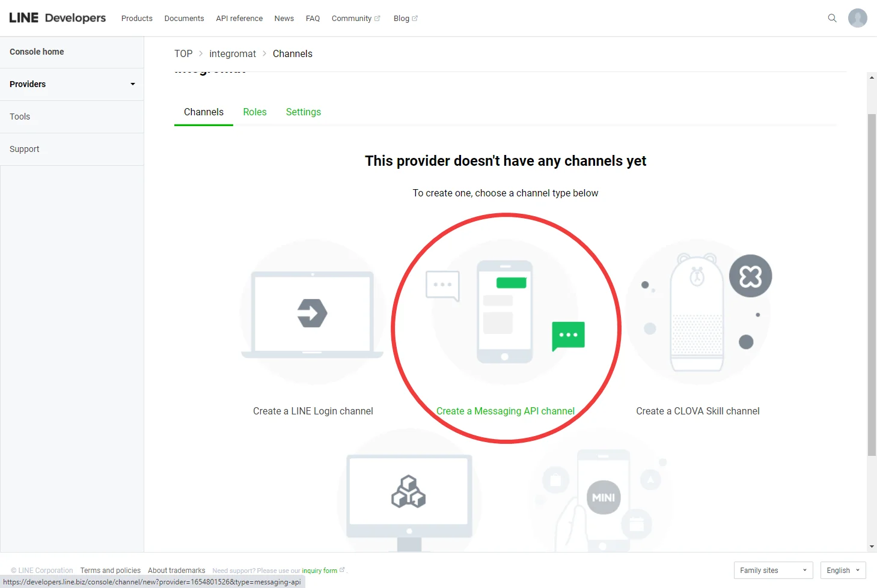The height and width of the screenshot is (588, 877).
Task: Click the page vertical scrollbar thumb
Action: (x=872, y=285)
